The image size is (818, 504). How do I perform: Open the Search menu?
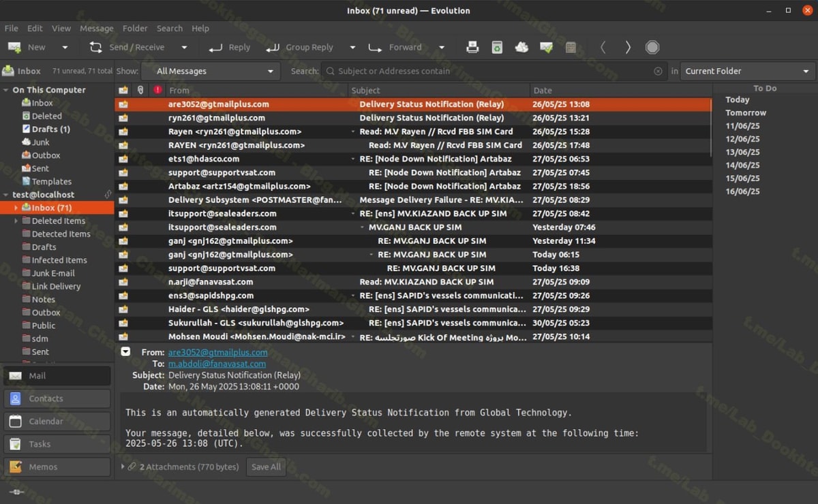tap(170, 29)
